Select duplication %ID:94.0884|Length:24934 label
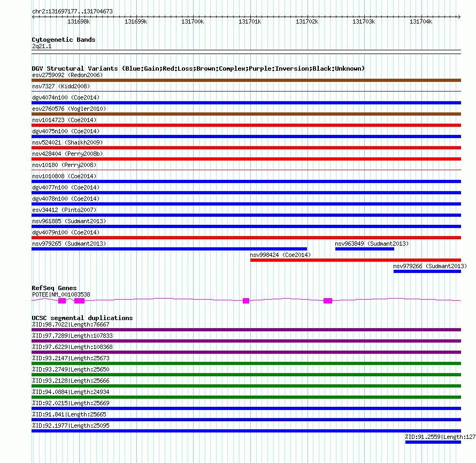The image size is (476, 463). (71, 392)
